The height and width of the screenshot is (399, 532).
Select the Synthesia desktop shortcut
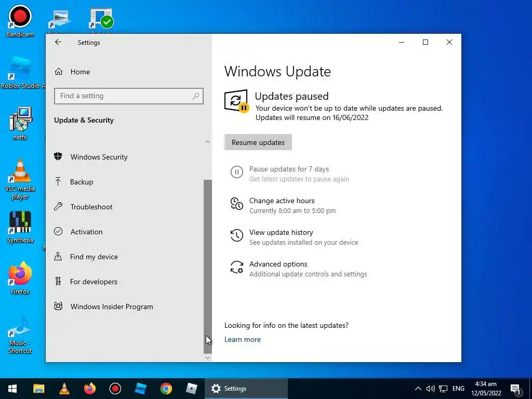click(x=20, y=228)
